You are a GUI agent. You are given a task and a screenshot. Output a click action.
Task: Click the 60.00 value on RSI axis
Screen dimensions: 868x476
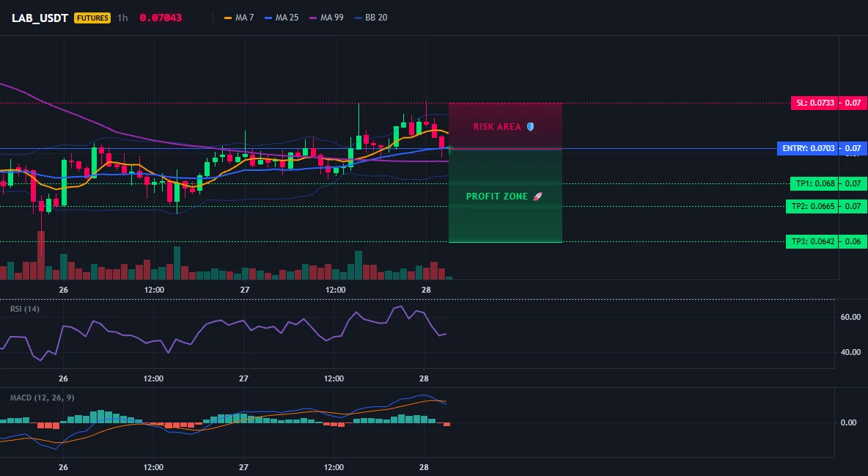[x=851, y=317]
